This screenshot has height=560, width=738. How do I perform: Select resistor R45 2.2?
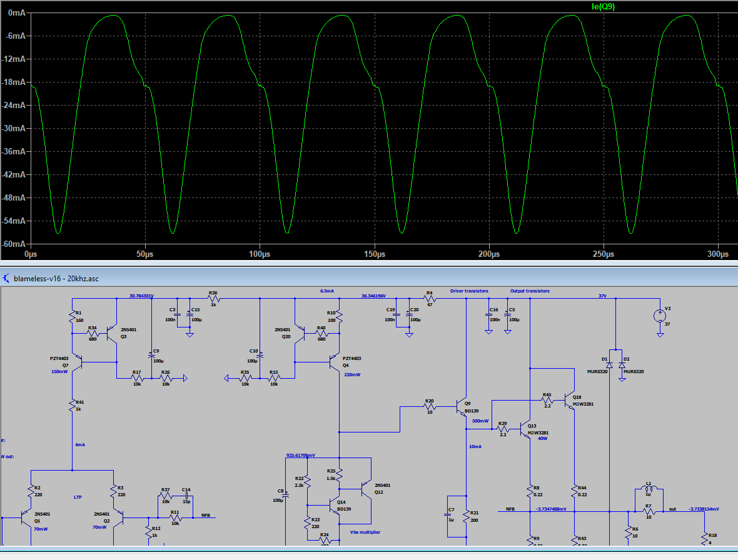(x=547, y=401)
